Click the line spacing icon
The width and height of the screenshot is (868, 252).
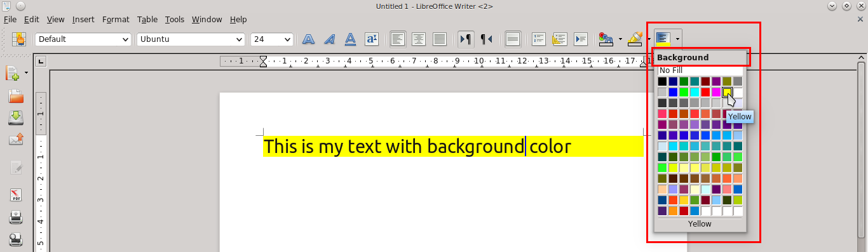pyautogui.click(x=513, y=39)
